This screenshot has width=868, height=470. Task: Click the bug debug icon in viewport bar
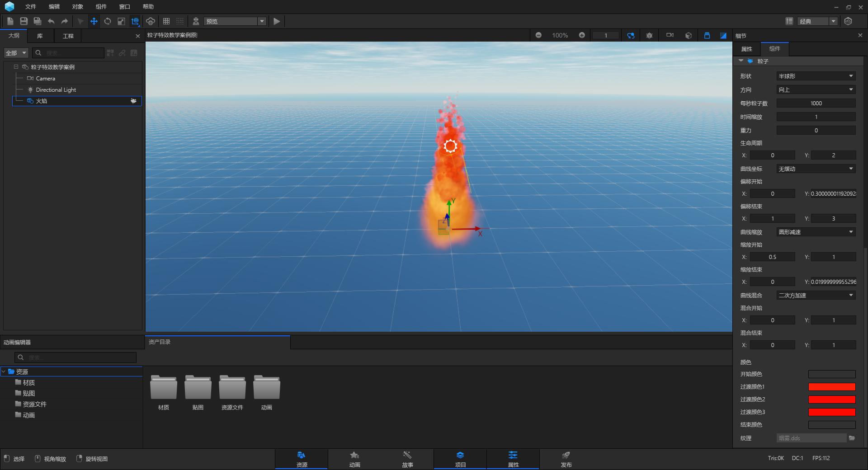pyautogui.click(x=650, y=35)
